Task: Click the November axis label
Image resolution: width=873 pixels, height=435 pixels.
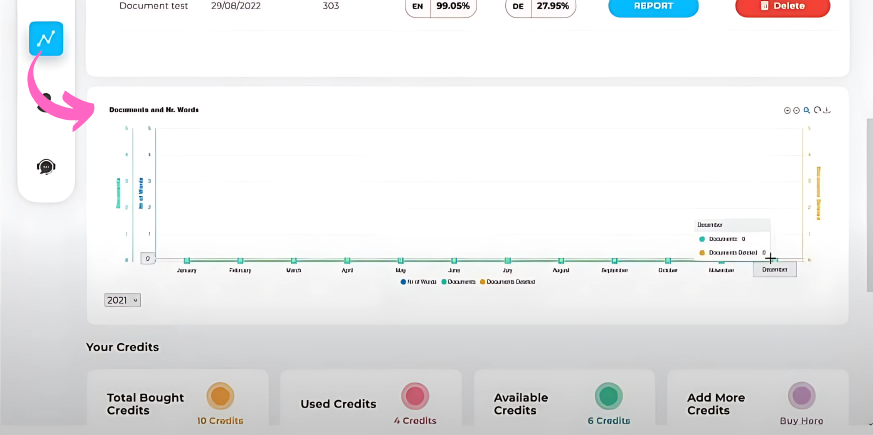Action: [721, 270]
